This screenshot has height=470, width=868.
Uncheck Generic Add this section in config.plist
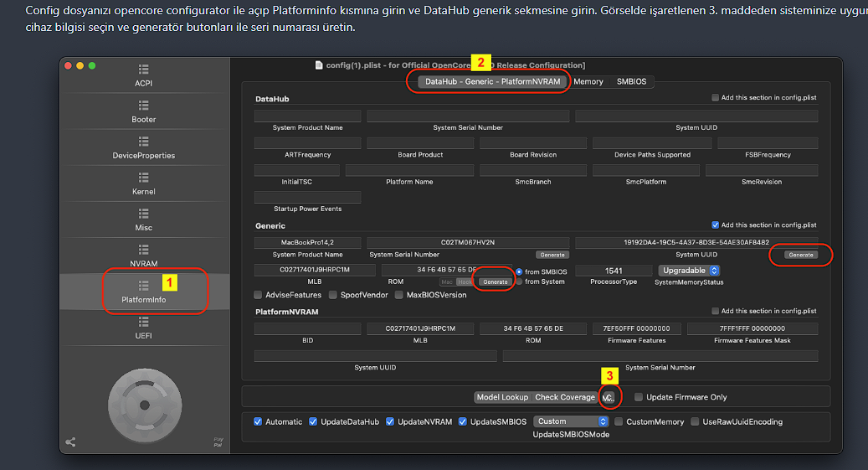tap(715, 225)
